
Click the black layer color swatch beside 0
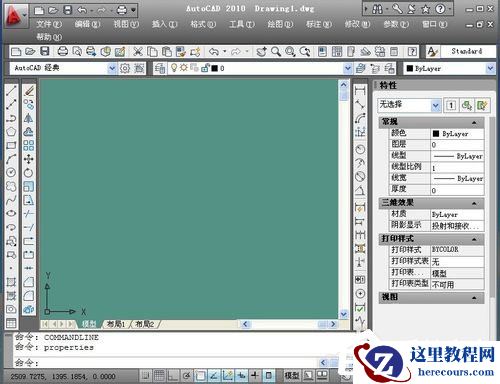coord(215,68)
